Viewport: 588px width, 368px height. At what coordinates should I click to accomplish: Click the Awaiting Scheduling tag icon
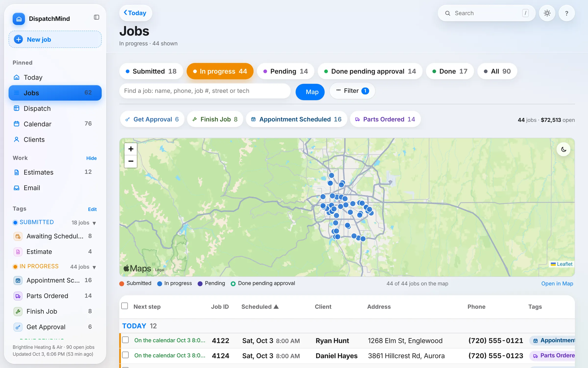18,236
